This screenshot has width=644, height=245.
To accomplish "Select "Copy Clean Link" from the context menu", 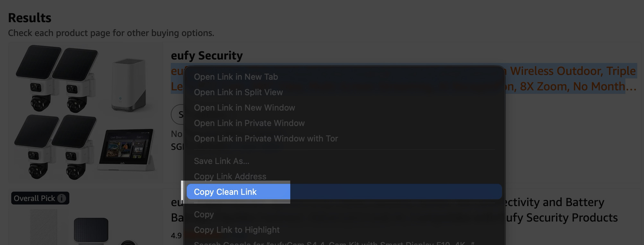I will click(225, 192).
